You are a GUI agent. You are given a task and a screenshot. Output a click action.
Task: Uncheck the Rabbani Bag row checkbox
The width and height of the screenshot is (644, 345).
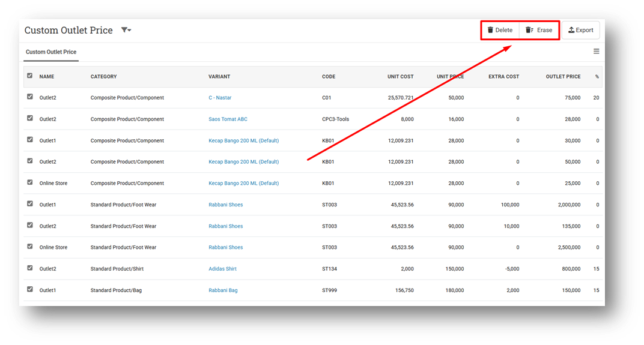tap(29, 289)
